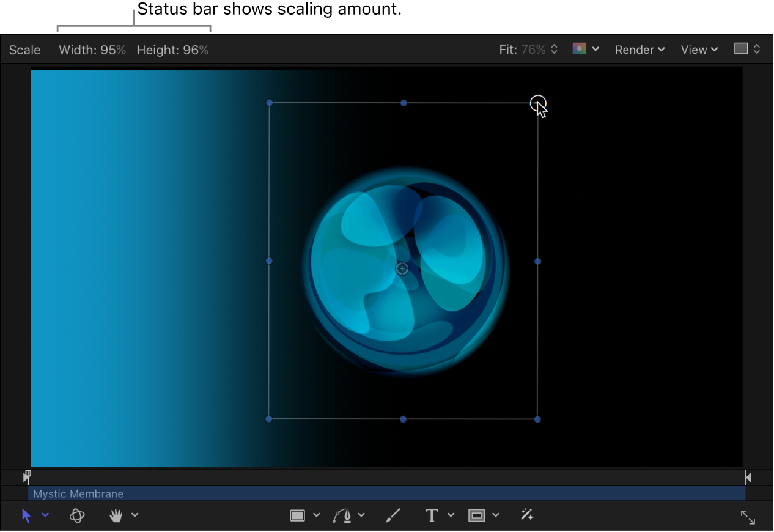
Task: Select the Rectangle shape tool
Action: coord(298,515)
